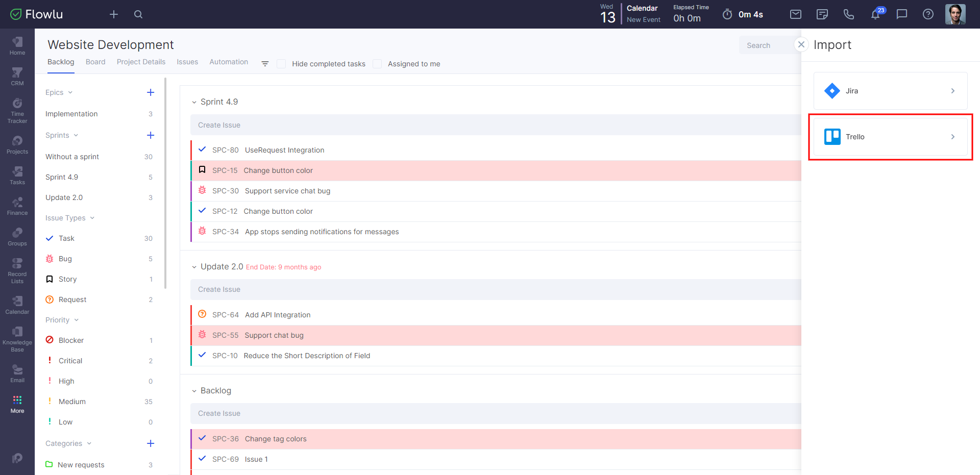The image size is (980, 475).
Task: Click Create Issue field under Backlog
Action: coord(496,413)
